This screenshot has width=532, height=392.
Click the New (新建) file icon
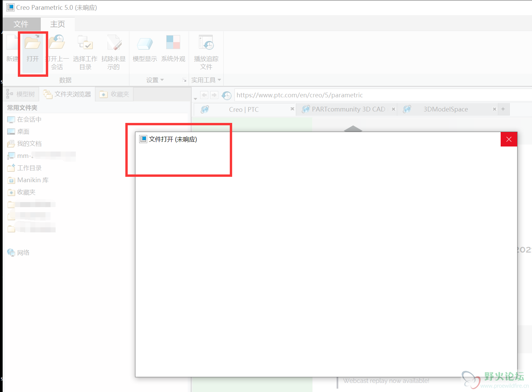click(x=12, y=43)
